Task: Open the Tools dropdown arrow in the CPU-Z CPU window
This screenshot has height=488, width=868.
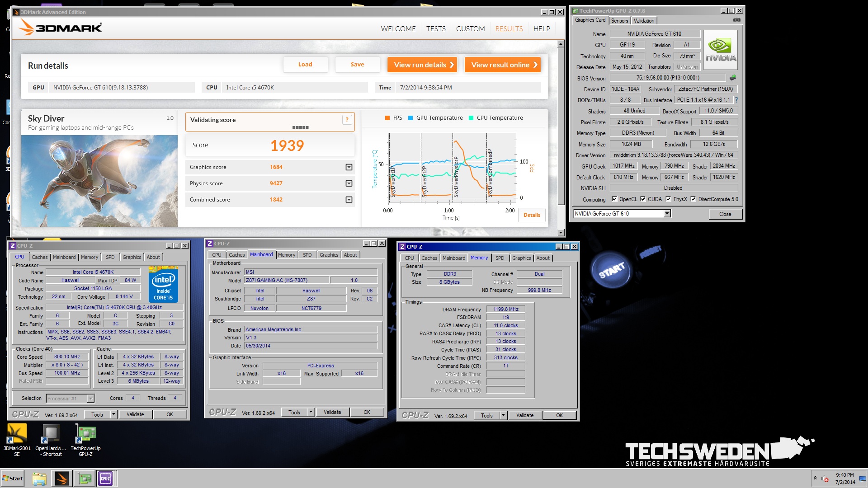Action: pyautogui.click(x=114, y=414)
